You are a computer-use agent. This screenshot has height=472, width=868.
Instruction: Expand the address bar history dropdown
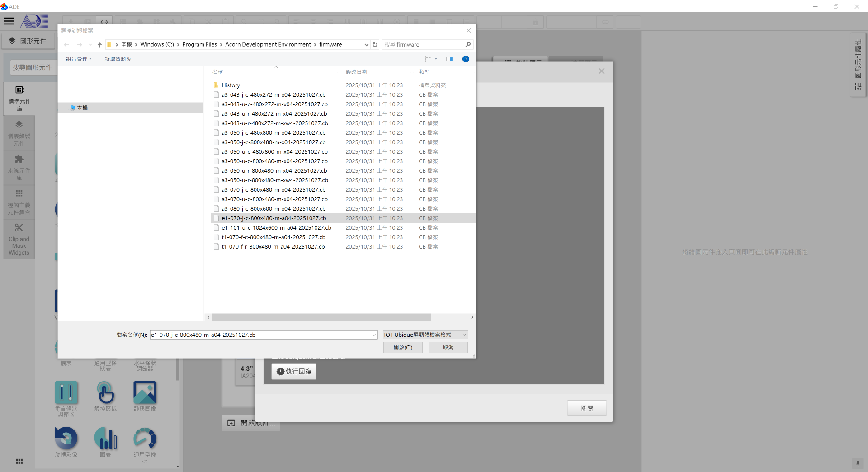[366, 45]
